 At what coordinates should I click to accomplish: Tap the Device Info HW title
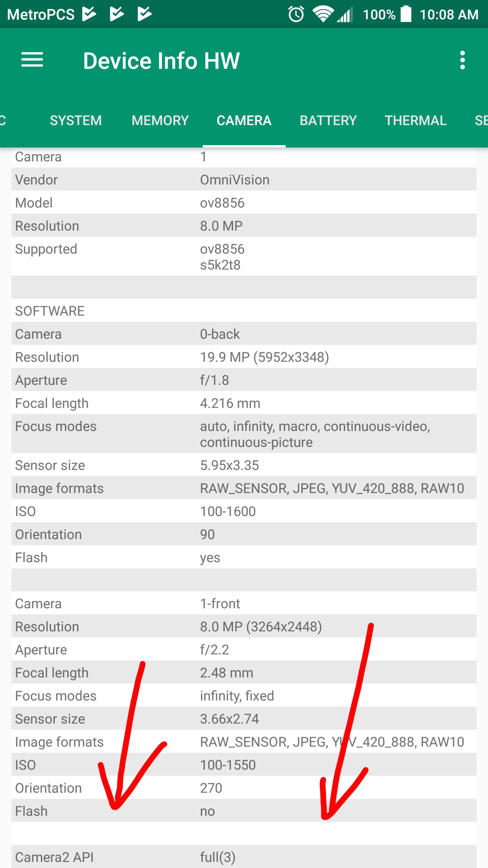click(x=161, y=61)
